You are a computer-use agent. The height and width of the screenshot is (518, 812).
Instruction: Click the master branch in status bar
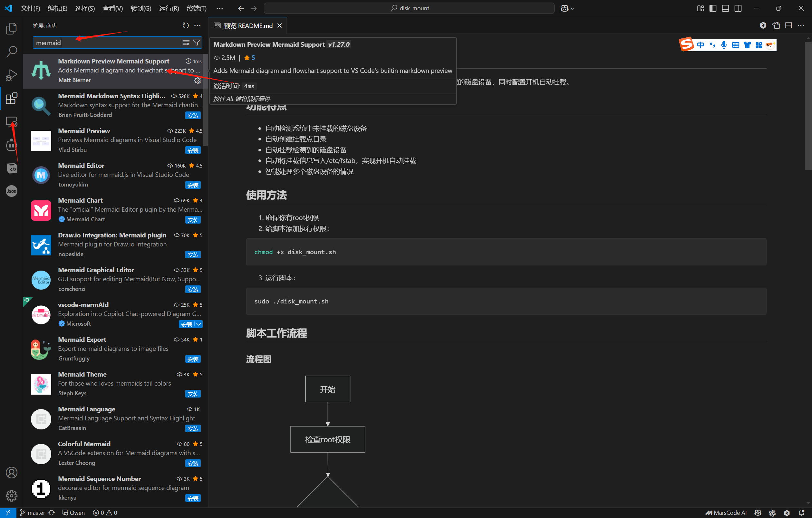click(x=33, y=513)
